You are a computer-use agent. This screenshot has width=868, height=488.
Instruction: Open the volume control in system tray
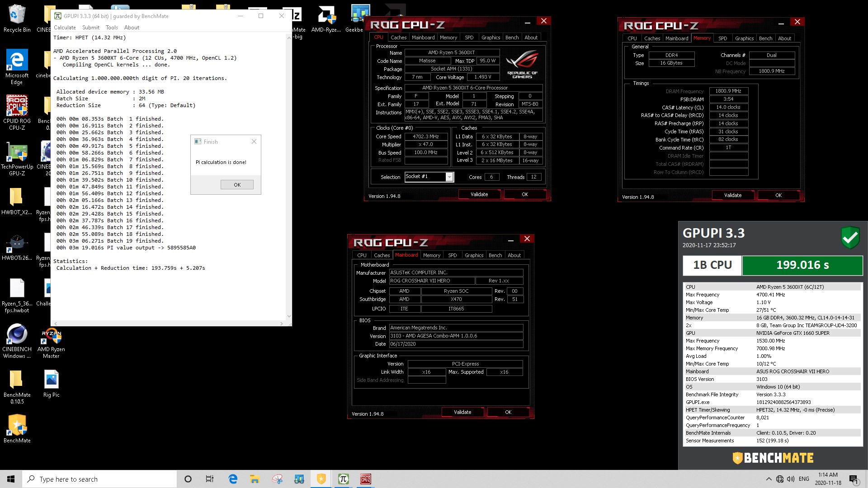coord(791,479)
